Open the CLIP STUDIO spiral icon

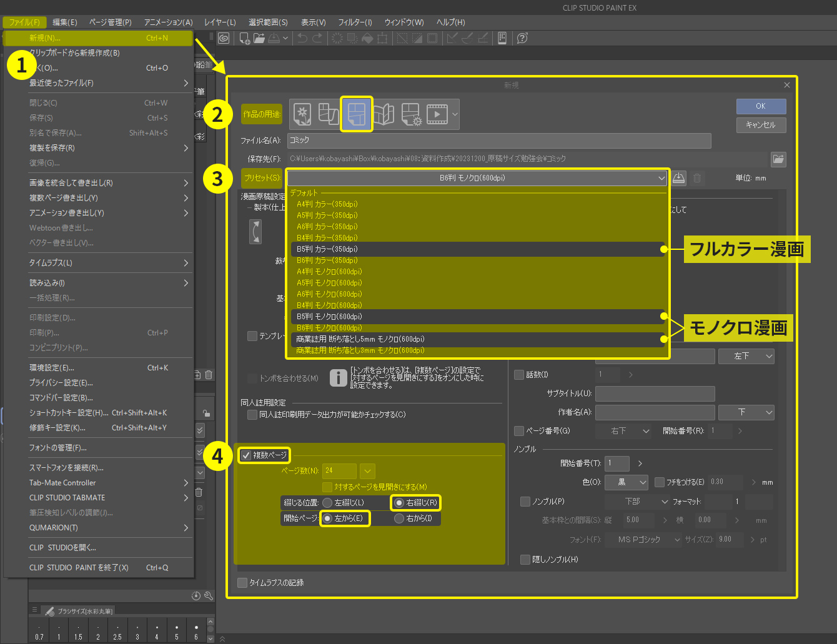point(224,38)
